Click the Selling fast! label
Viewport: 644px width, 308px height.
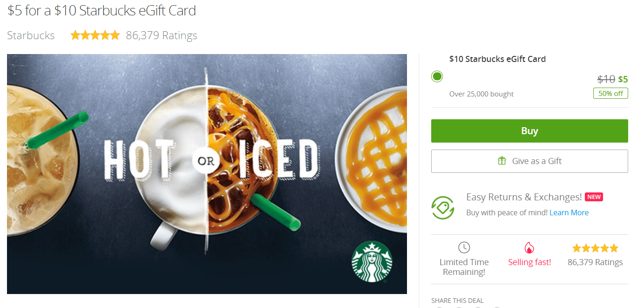[x=529, y=262]
